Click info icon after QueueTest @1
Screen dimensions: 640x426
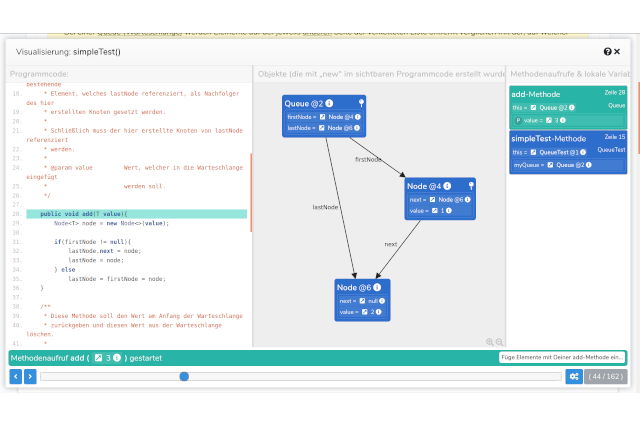(583, 152)
